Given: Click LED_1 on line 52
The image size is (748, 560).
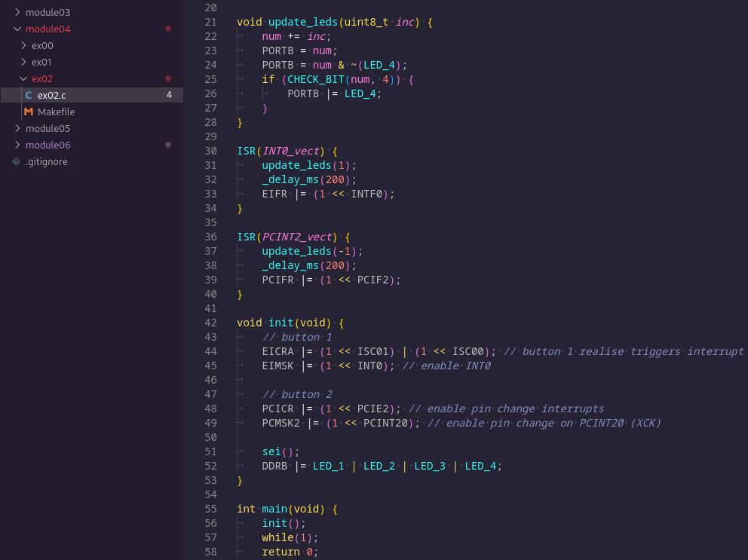Looking at the screenshot, I should click(328, 466).
